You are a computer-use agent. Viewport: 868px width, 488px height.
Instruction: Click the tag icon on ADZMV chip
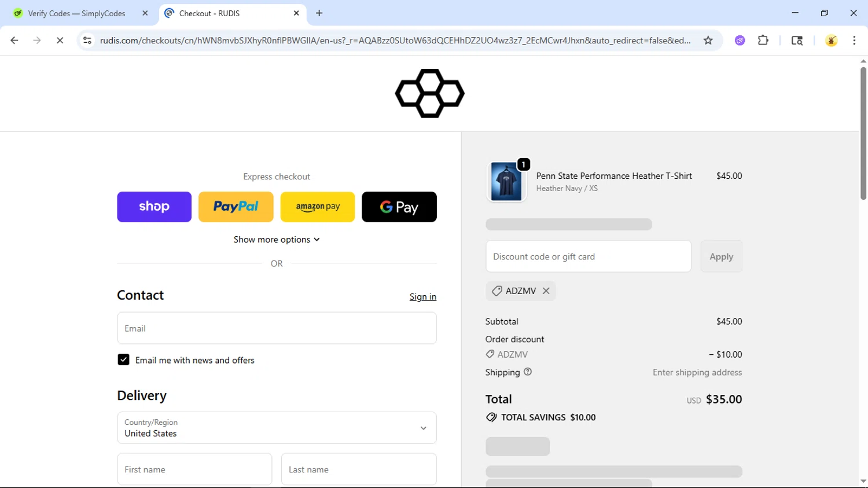(x=496, y=291)
